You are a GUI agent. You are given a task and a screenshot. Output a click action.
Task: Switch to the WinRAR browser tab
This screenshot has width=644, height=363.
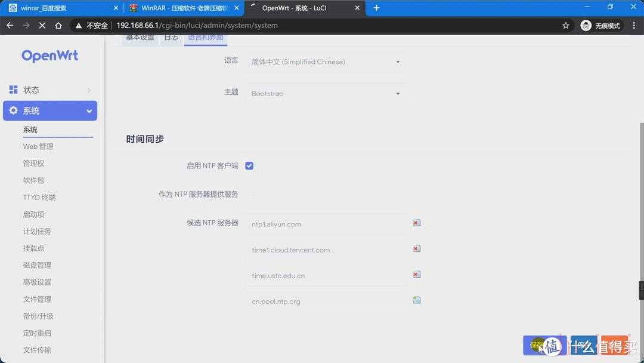(x=182, y=8)
